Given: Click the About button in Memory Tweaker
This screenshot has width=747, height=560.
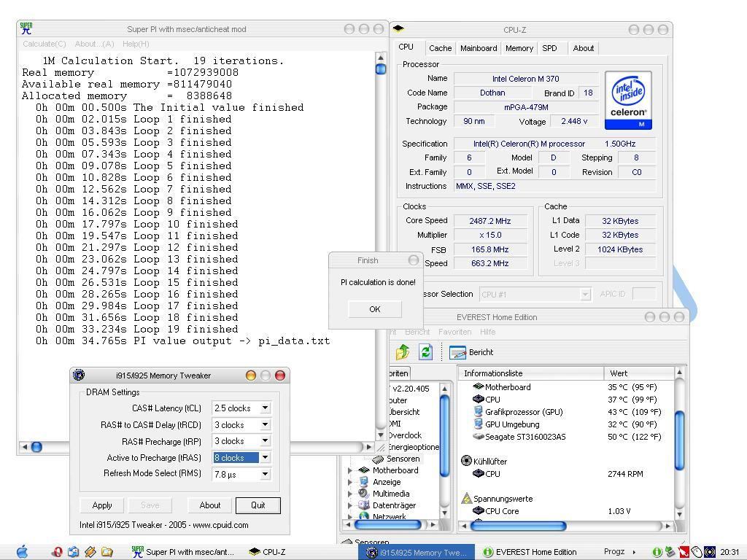Looking at the screenshot, I should click(209, 505).
